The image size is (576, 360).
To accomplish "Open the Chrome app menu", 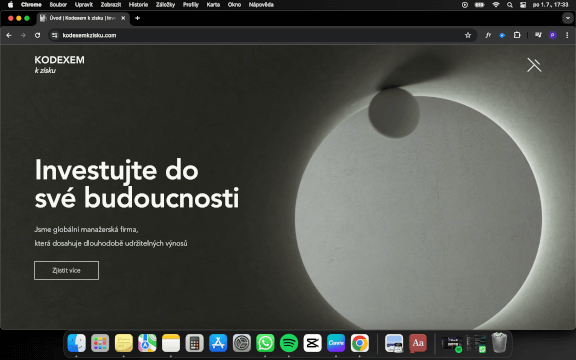I will [31, 5].
